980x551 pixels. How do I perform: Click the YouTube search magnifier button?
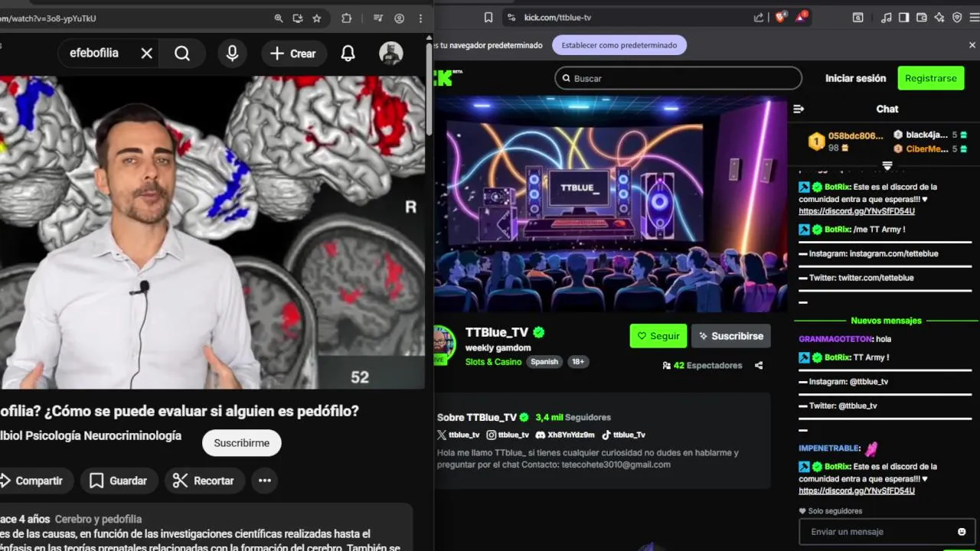(x=182, y=54)
